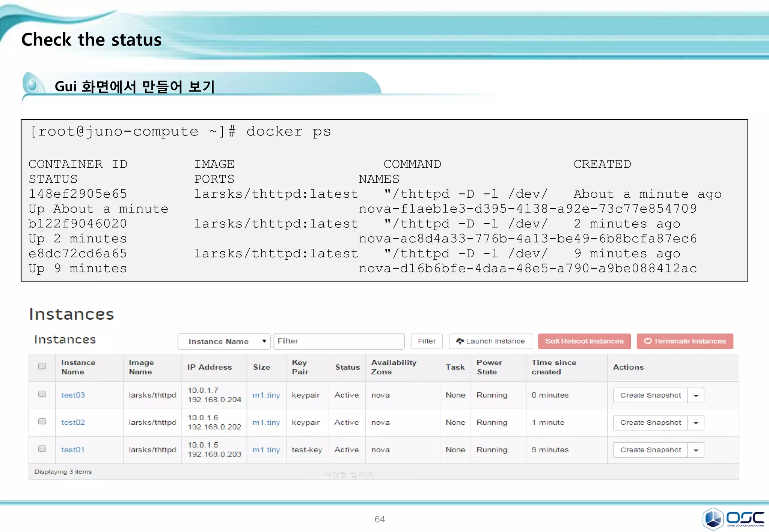Open the test02 instance link

coord(73,422)
